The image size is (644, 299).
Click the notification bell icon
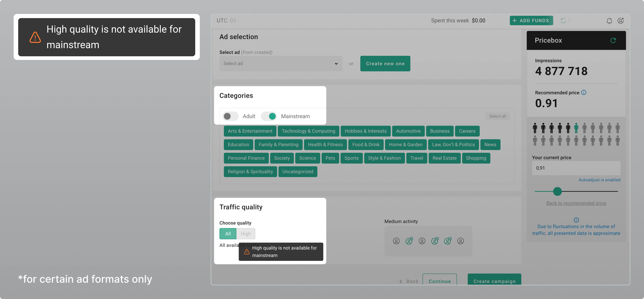(x=609, y=21)
